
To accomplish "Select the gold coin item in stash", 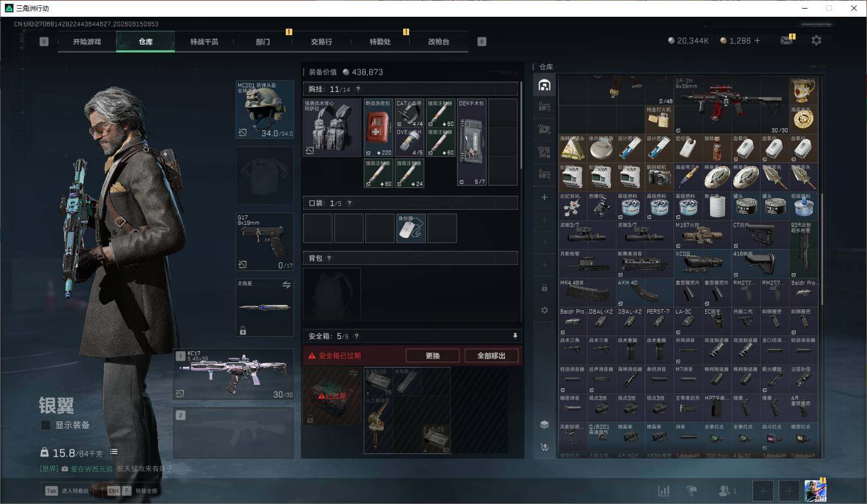I will point(804,120).
